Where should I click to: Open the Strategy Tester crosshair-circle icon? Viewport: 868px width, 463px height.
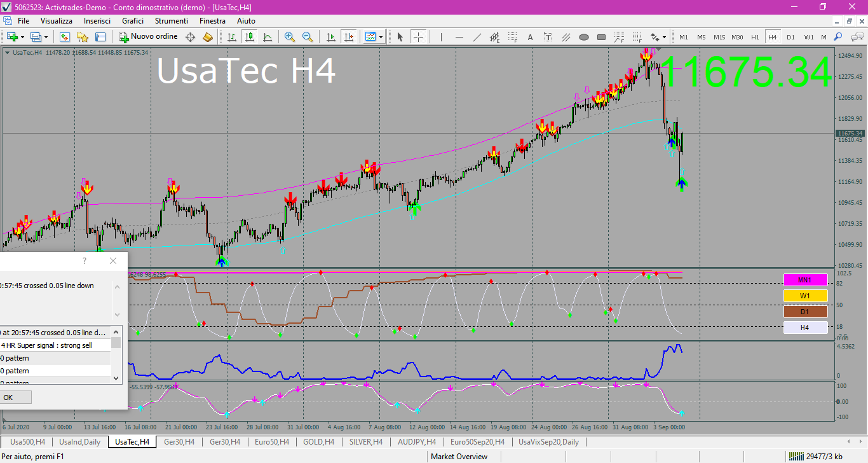click(190, 37)
